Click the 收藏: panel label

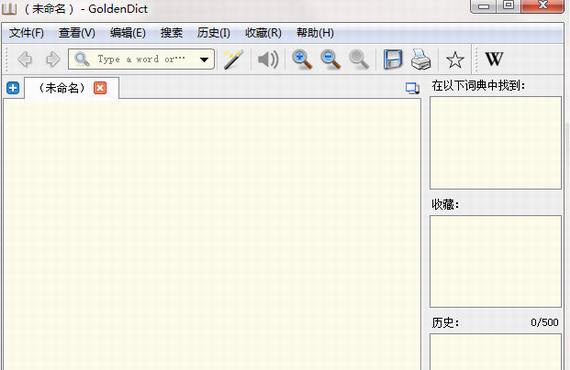click(x=445, y=204)
